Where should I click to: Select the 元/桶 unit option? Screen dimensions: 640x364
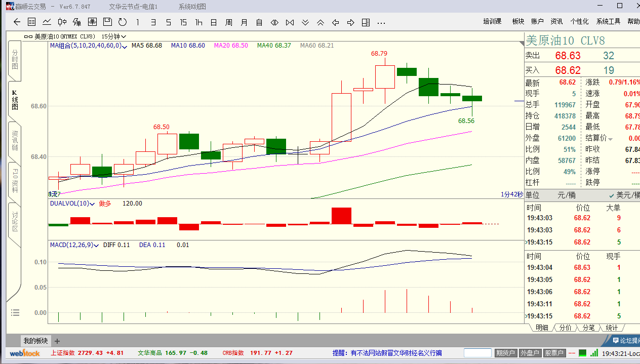point(566,195)
